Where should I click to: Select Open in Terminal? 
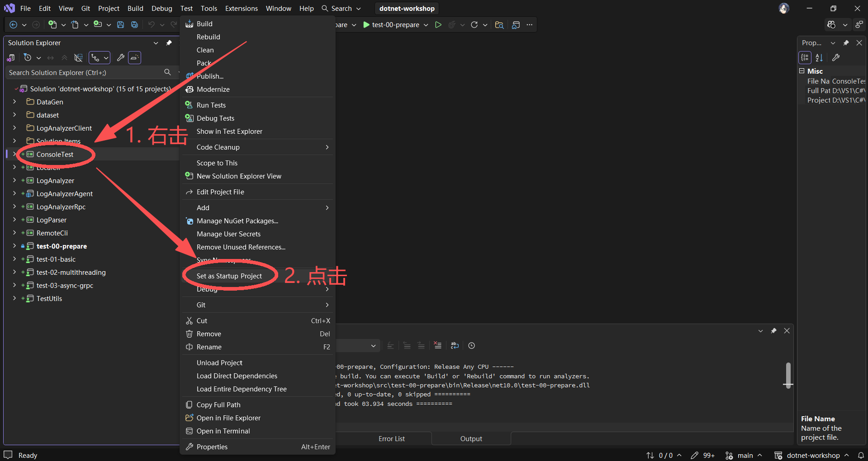pos(258,431)
